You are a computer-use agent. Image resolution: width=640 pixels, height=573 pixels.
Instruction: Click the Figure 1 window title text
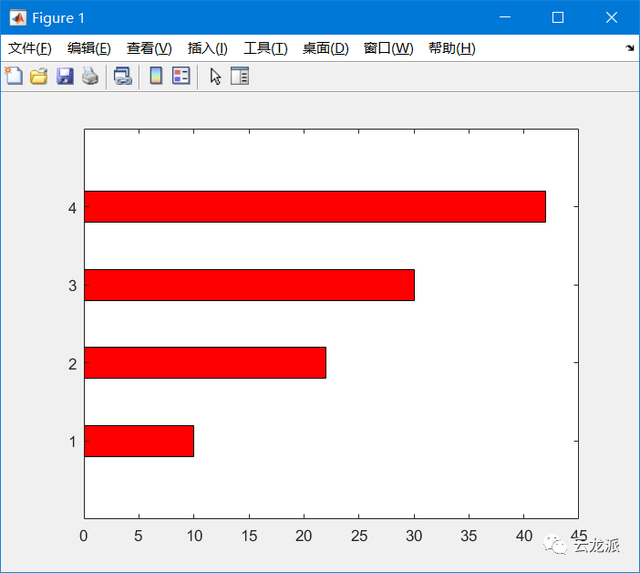58,18
